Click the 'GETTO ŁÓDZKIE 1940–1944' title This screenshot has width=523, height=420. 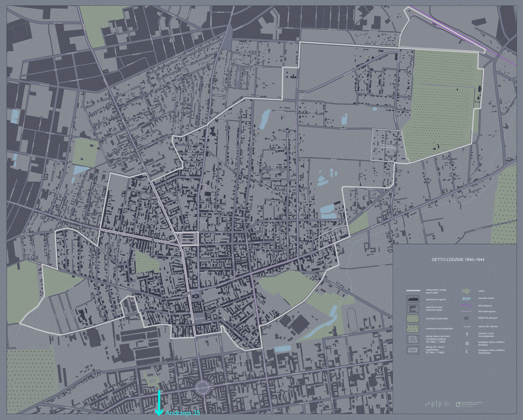coord(458,260)
